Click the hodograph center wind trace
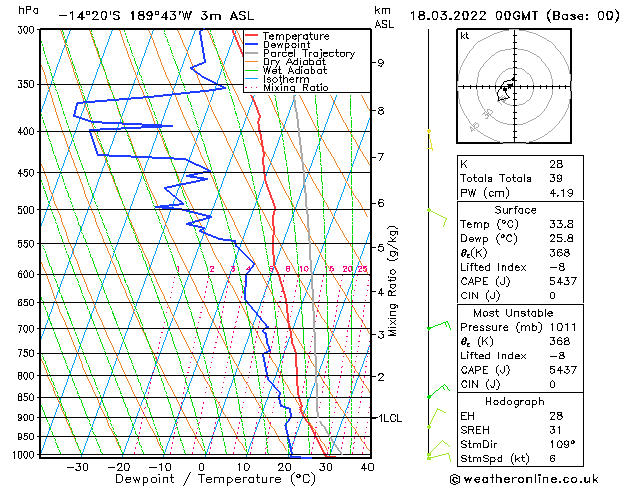Viewport: 629px width, 486px height. click(505, 90)
